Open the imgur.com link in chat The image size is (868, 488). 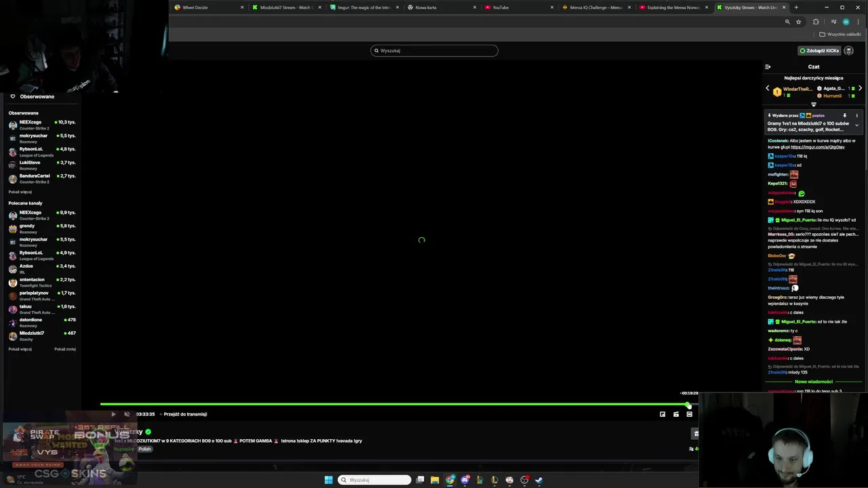818,147
